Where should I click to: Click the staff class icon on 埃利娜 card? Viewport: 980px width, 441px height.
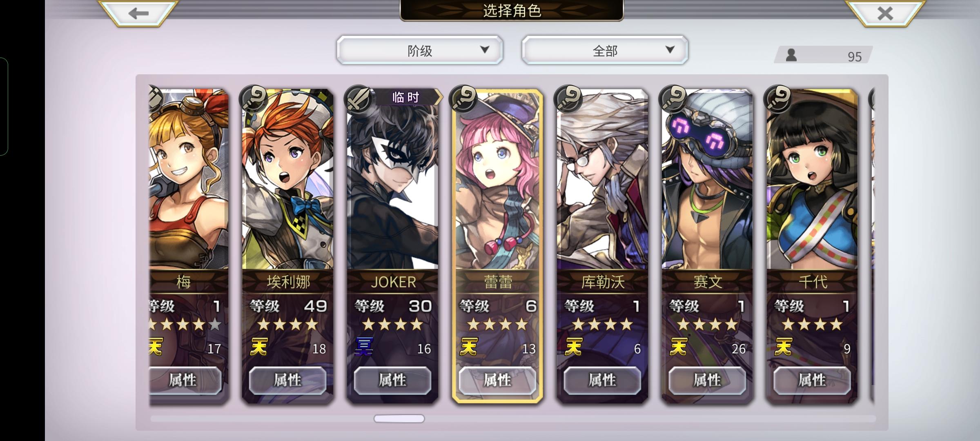[253, 98]
